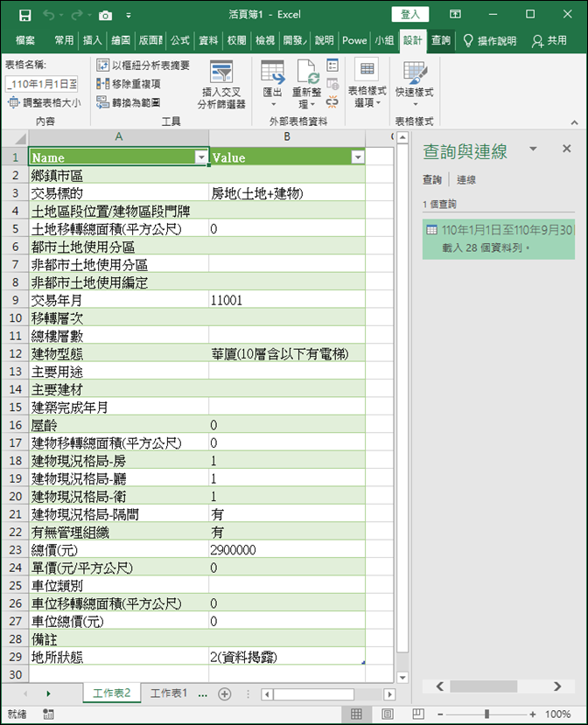Switch to the 工作表2 sheet tab
The image size is (588, 725).
point(112,694)
